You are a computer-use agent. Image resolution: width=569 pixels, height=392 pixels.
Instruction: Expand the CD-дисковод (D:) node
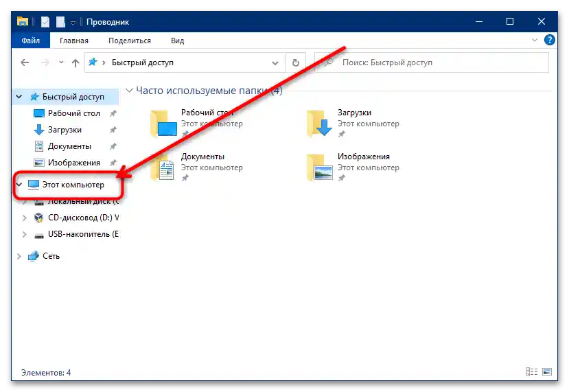tap(24, 218)
